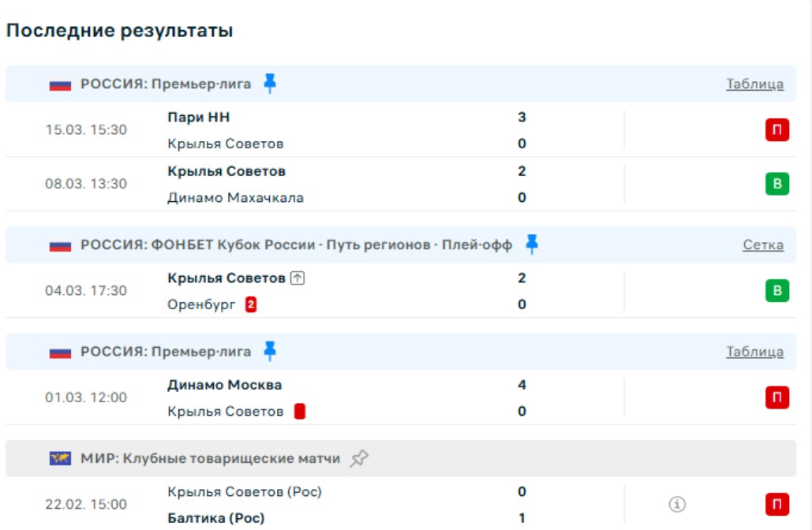Image resolution: width=812 pixels, height=530 pixels.
Task: Click info icon in Балтика match row
Action: pos(676,504)
